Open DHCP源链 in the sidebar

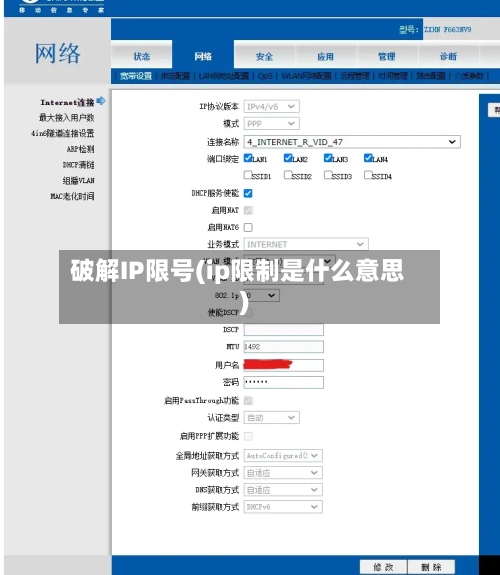[79, 165]
